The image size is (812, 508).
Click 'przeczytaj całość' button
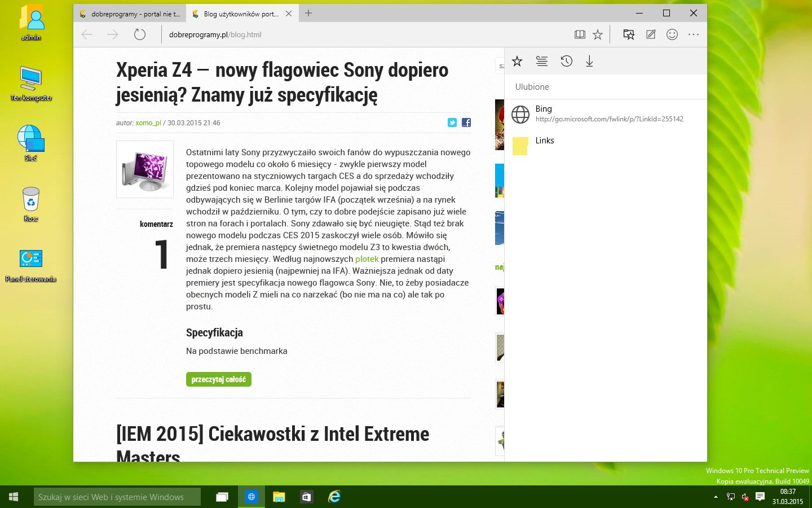tap(219, 379)
